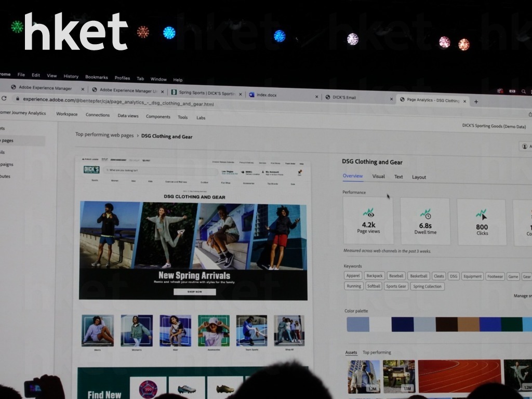
Task: Open the Spring Sports DICK'S Sporting tab
Action: [207, 92]
